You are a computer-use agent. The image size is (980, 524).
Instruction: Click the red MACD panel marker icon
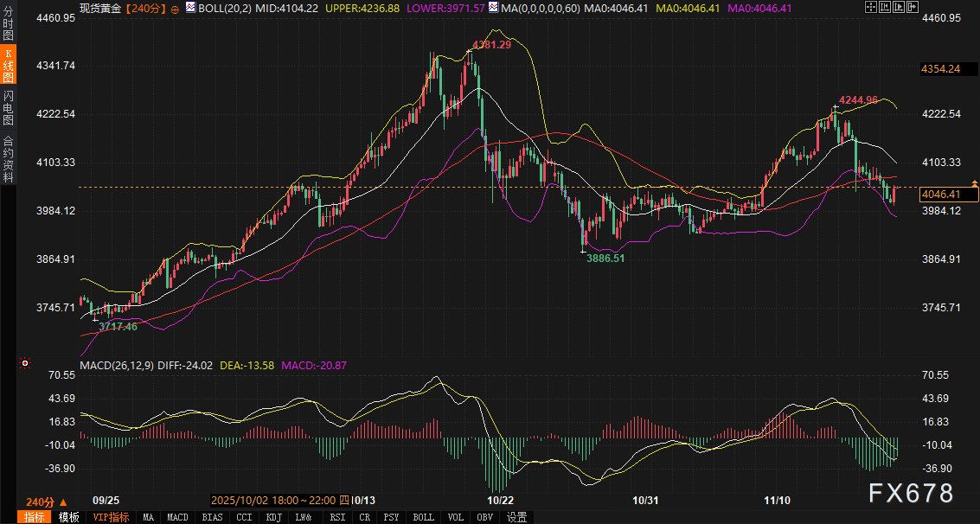tap(25, 363)
